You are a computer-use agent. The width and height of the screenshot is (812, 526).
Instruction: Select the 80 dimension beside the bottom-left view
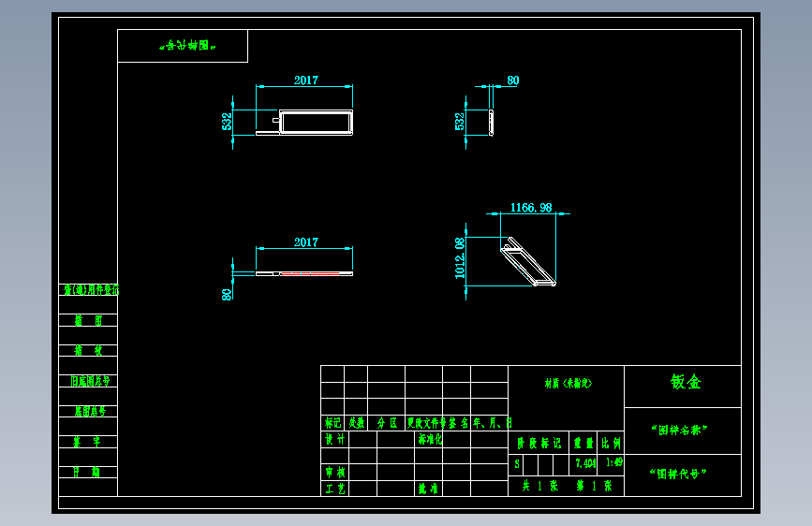point(227,295)
